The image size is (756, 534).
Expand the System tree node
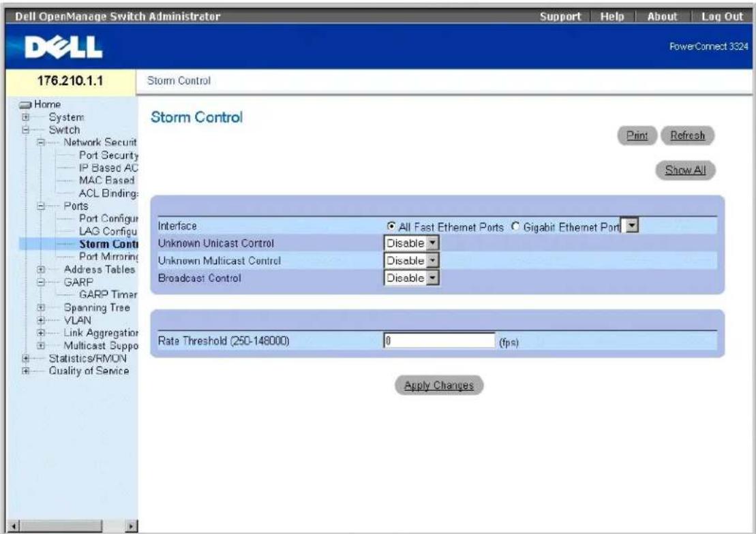click(x=25, y=117)
